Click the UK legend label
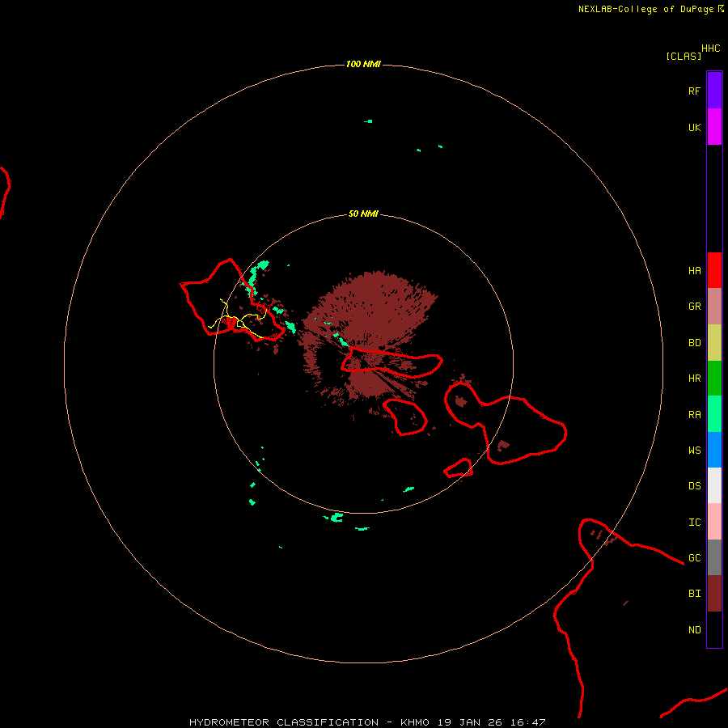 [x=694, y=127]
